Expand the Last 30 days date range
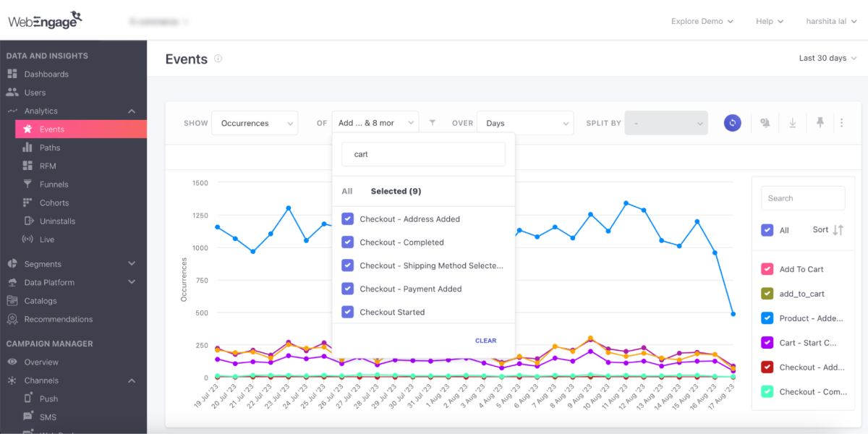The width and height of the screenshot is (868, 434). [827, 58]
